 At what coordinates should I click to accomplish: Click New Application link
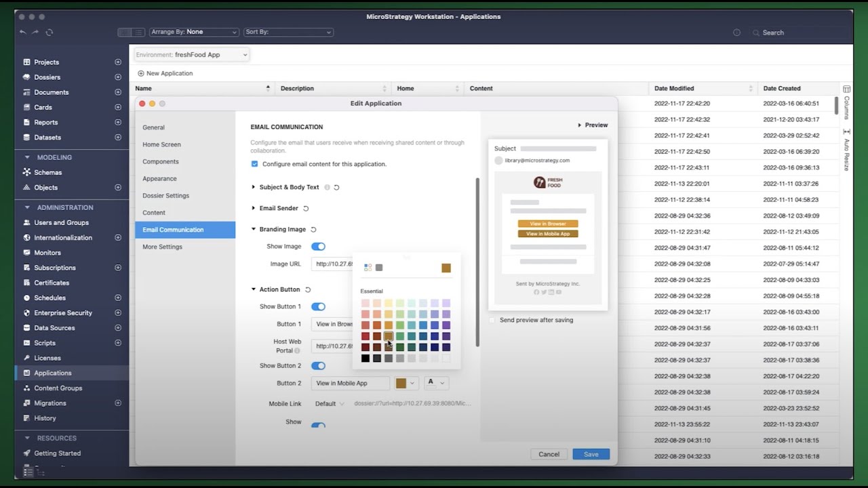point(165,73)
